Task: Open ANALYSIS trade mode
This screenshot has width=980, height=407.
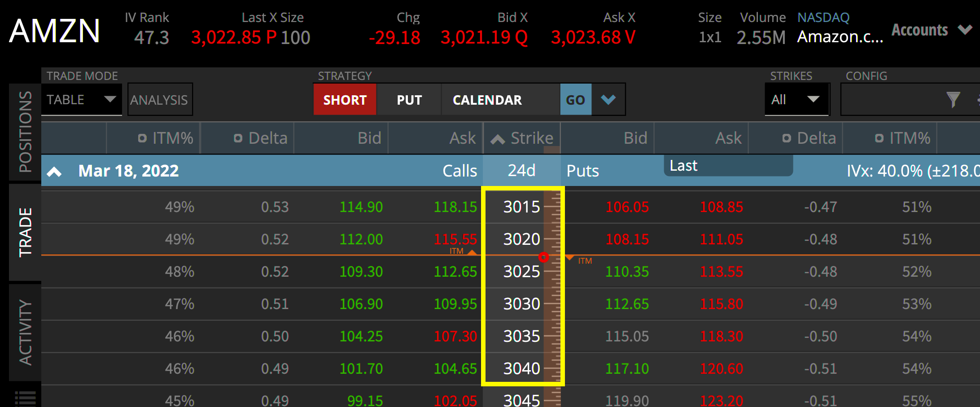Action: [x=160, y=99]
